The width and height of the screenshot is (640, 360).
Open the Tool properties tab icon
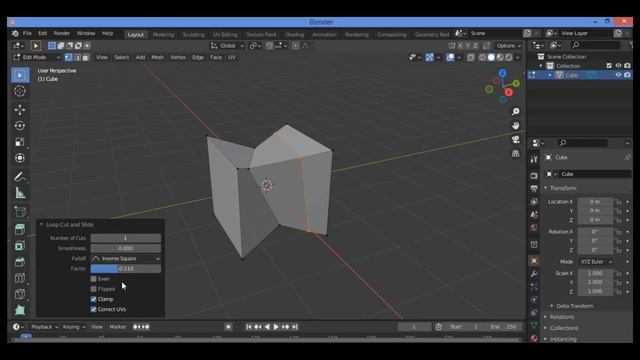pyautogui.click(x=534, y=160)
